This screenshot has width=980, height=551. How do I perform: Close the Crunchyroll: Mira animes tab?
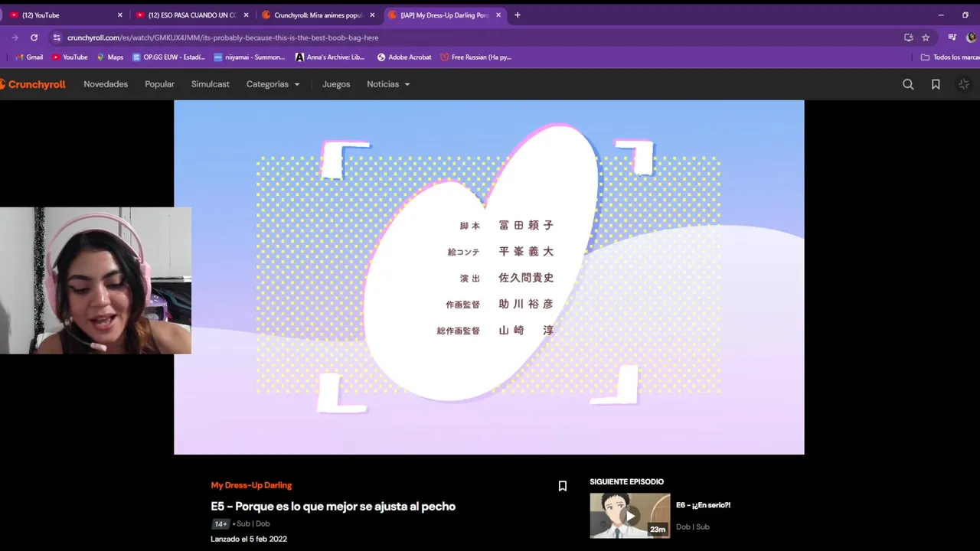372,15
